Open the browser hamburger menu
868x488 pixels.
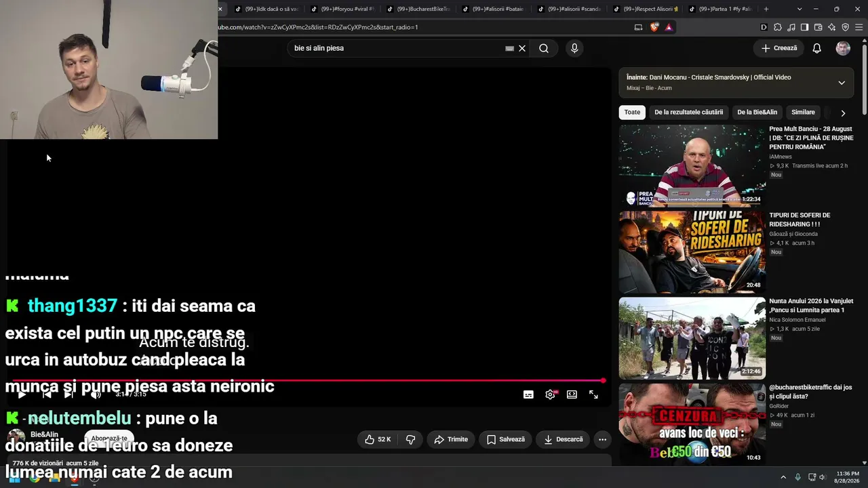859,27
